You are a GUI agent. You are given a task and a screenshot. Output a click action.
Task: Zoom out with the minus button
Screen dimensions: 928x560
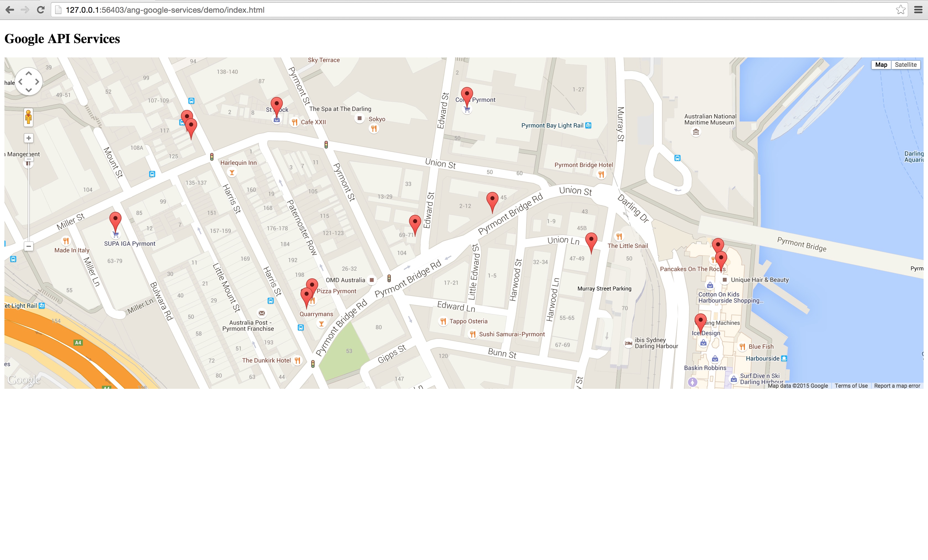29,246
